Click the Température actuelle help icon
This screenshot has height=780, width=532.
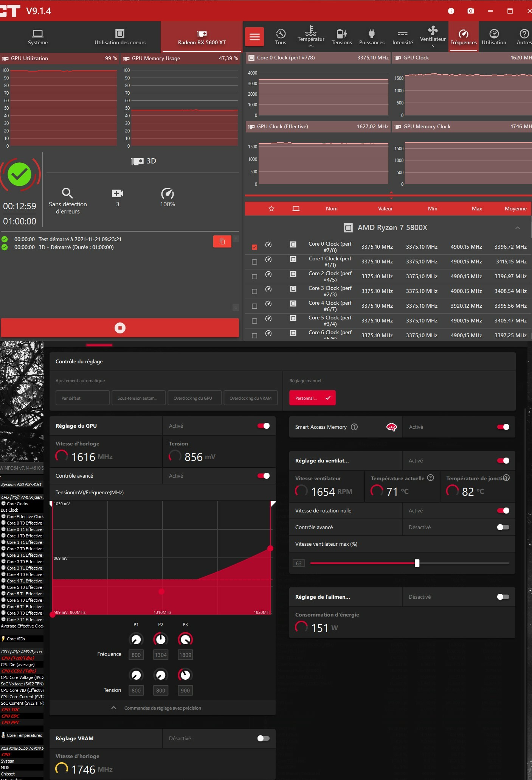430,478
